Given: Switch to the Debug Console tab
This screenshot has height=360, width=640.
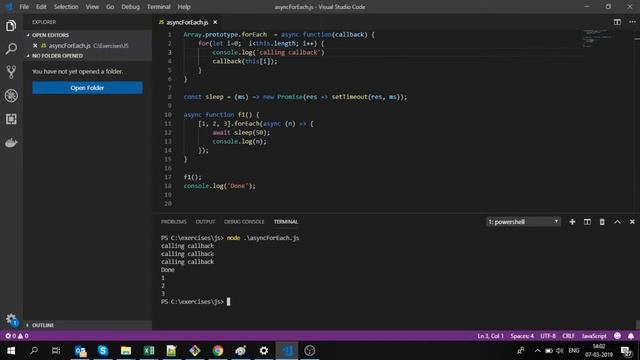Looking at the screenshot, I should [x=244, y=222].
